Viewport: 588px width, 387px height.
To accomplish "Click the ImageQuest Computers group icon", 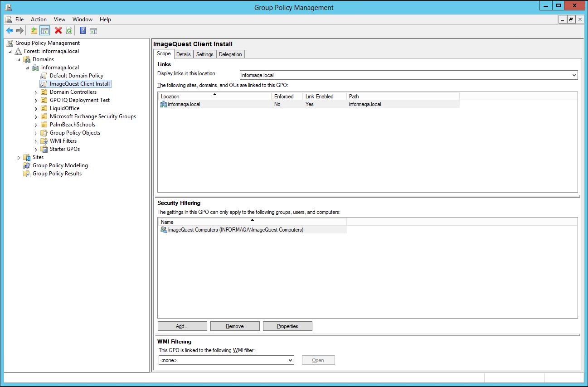I will coord(164,230).
